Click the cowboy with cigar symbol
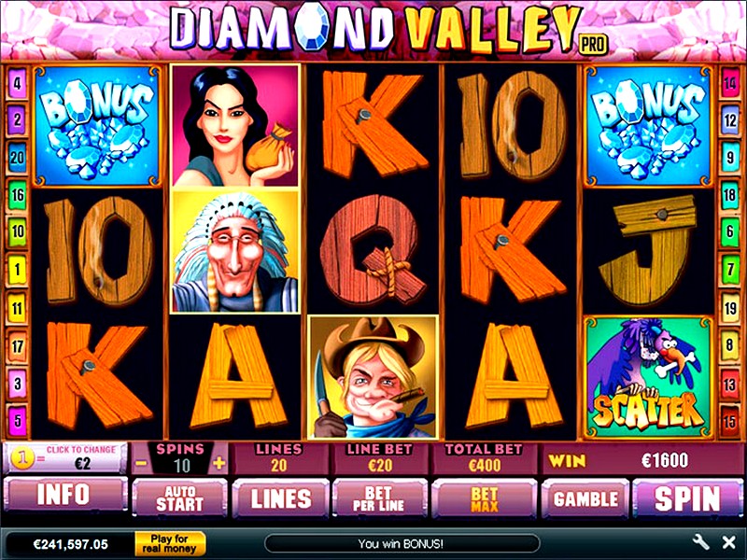This screenshot has height=560, width=747. click(373, 377)
